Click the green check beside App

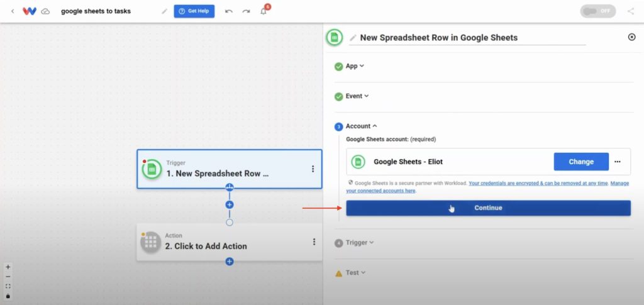tap(338, 67)
